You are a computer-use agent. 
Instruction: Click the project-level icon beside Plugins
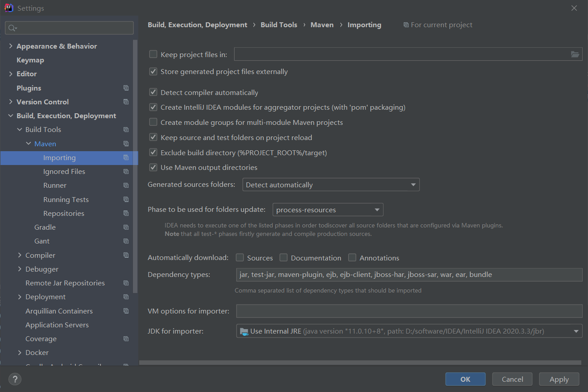coord(126,88)
